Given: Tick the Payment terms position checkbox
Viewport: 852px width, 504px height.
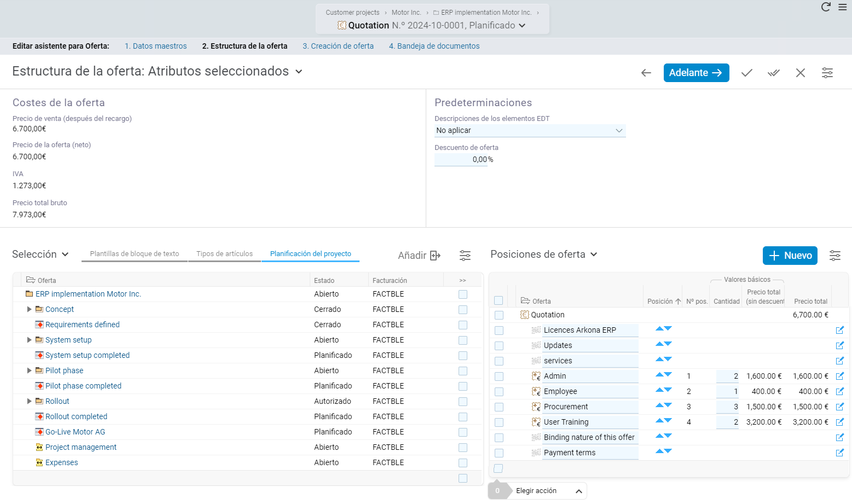Looking at the screenshot, I should tap(499, 453).
